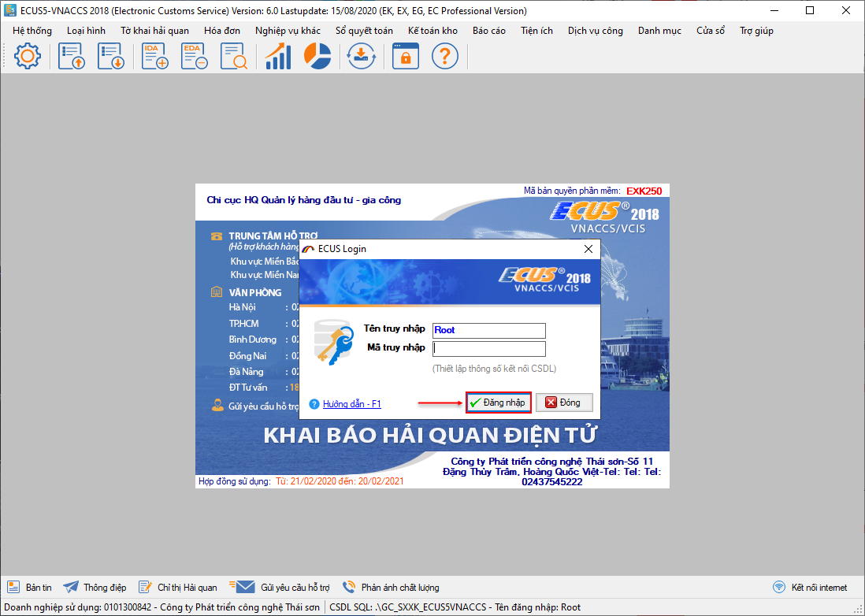Open the Danh mục menu
865x616 pixels.
(x=660, y=31)
